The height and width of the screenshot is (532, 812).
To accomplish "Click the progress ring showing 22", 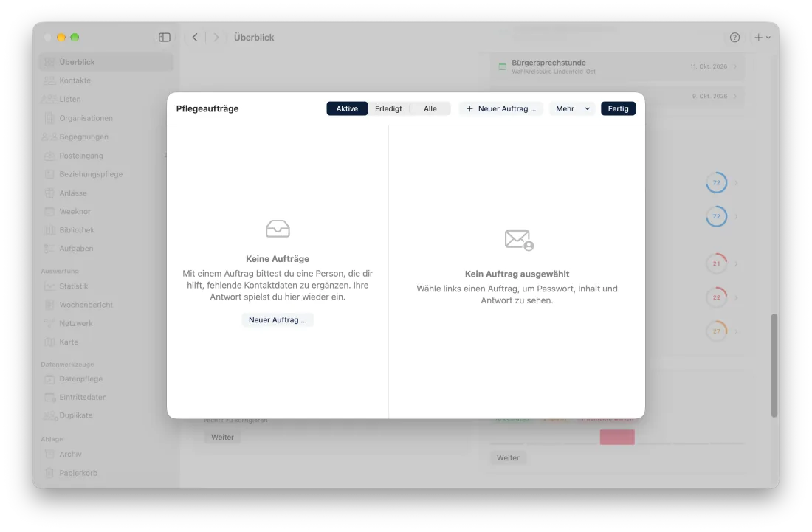I will (x=717, y=297).
